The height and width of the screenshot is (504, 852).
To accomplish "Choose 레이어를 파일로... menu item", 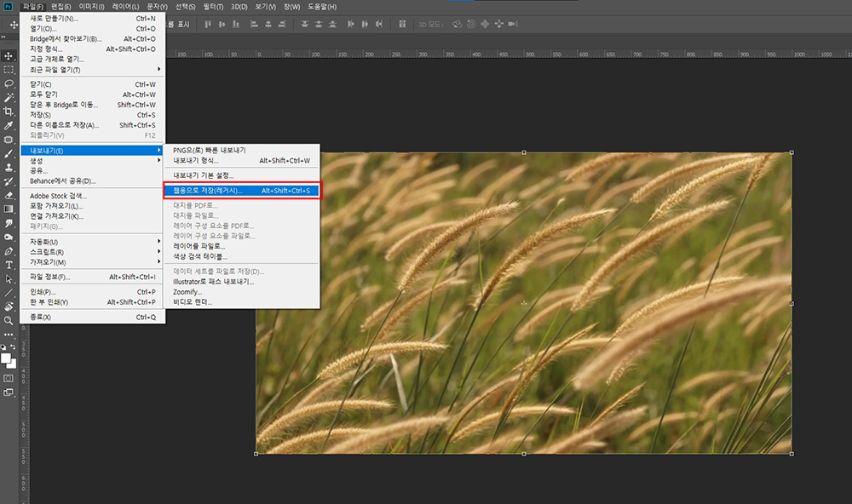I will tap(242, 246).
